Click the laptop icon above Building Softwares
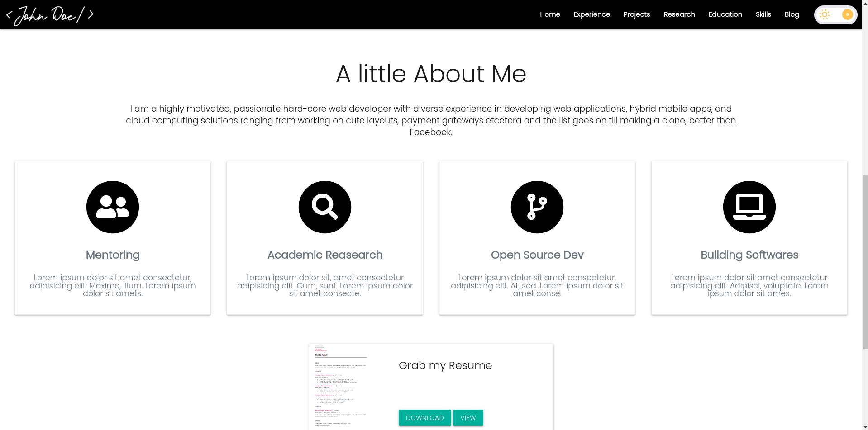 pos(749,207)
